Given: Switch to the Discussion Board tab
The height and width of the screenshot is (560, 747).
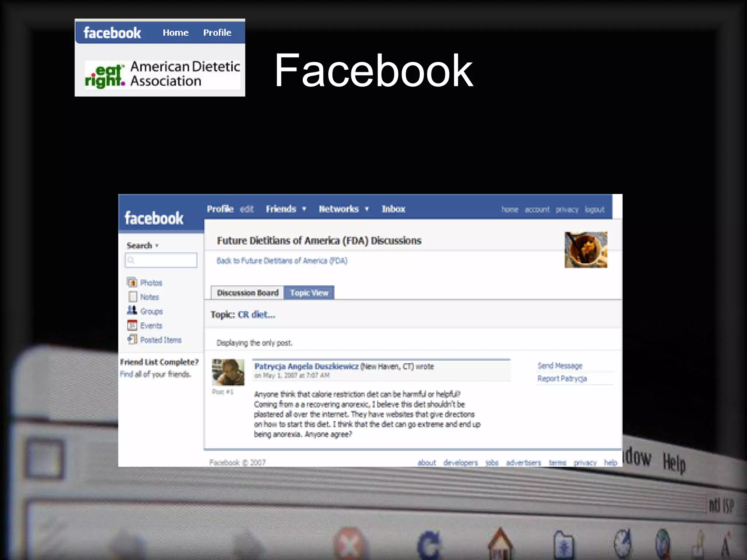Looking at the screenshot, I should [247, 293].
